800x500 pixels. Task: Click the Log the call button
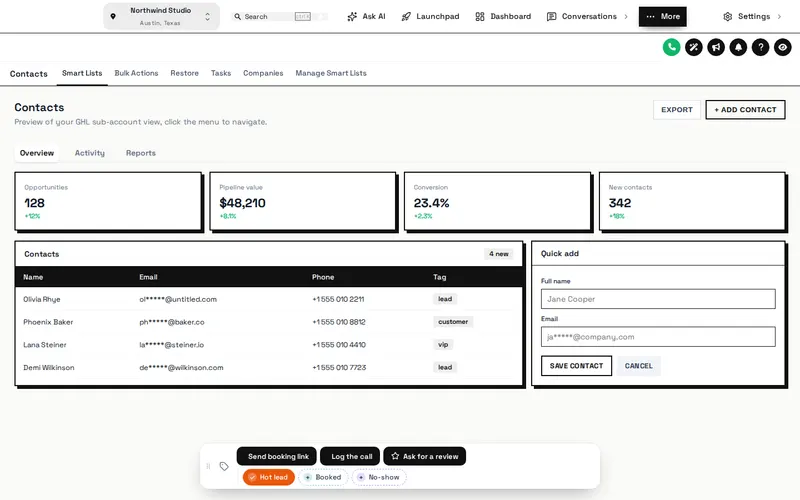(x=351, y=456)
